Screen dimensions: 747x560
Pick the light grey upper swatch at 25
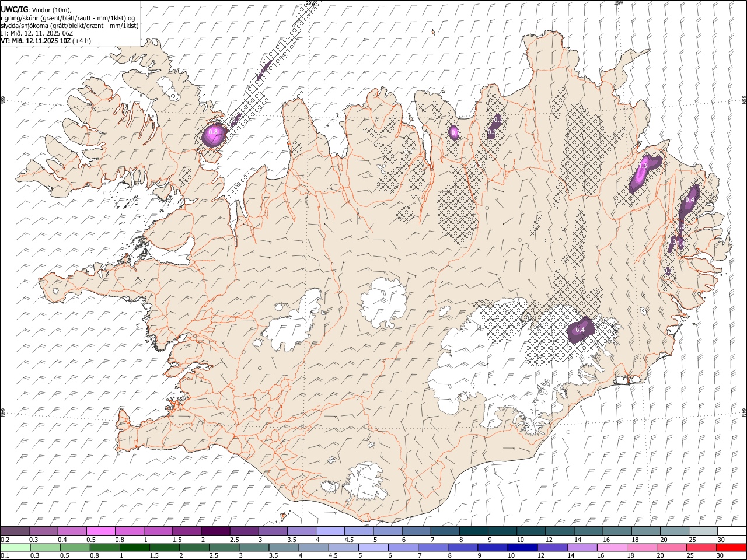coord(703,531)
